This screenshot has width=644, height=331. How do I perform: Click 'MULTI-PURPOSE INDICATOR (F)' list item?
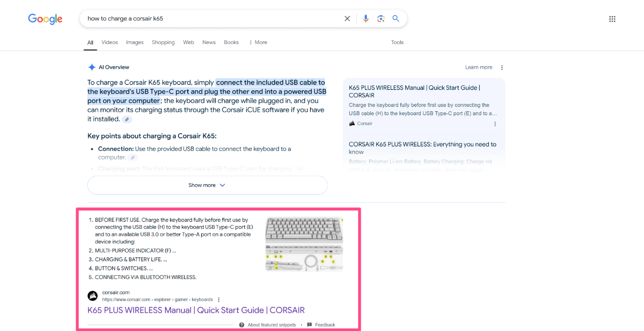pyautogui.click(x=135, y=250)
